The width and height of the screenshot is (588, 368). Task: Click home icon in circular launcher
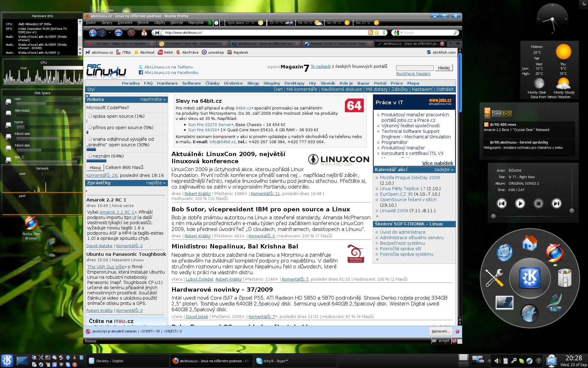point(530,243)
